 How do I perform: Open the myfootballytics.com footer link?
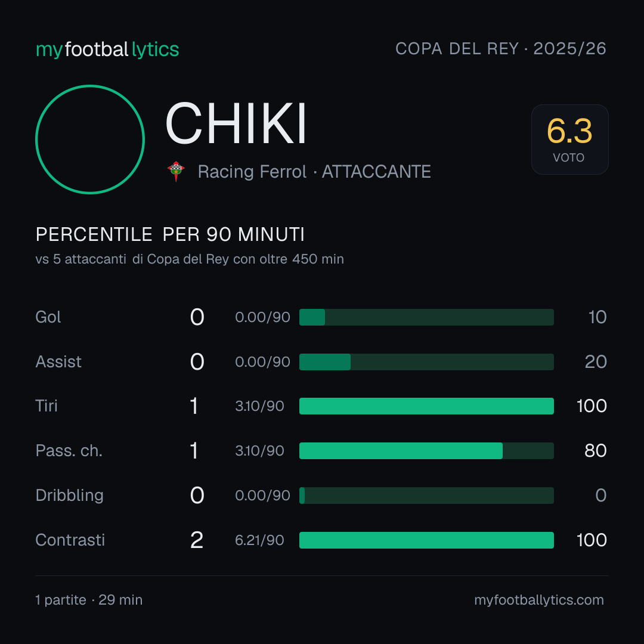tap(539, 600)
